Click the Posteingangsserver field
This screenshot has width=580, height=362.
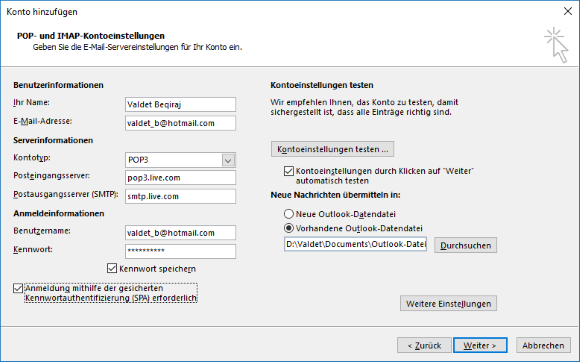coord(180,178)
